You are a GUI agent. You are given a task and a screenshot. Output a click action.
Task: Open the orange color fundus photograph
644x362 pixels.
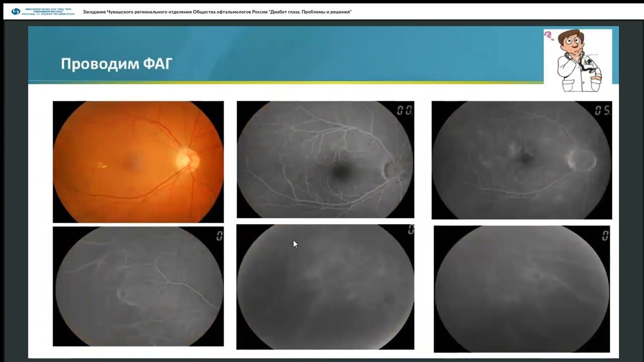[x=138, y=162]
